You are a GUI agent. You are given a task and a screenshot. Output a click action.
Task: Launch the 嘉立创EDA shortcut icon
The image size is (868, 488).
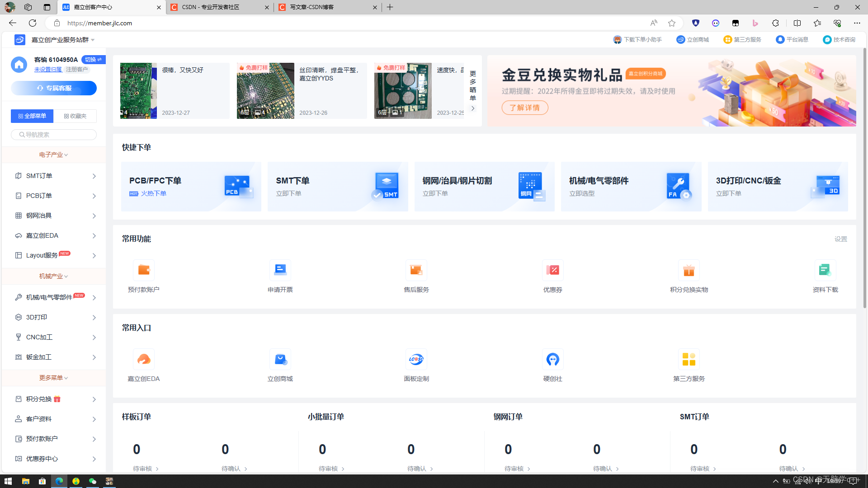tap(144, 359)
